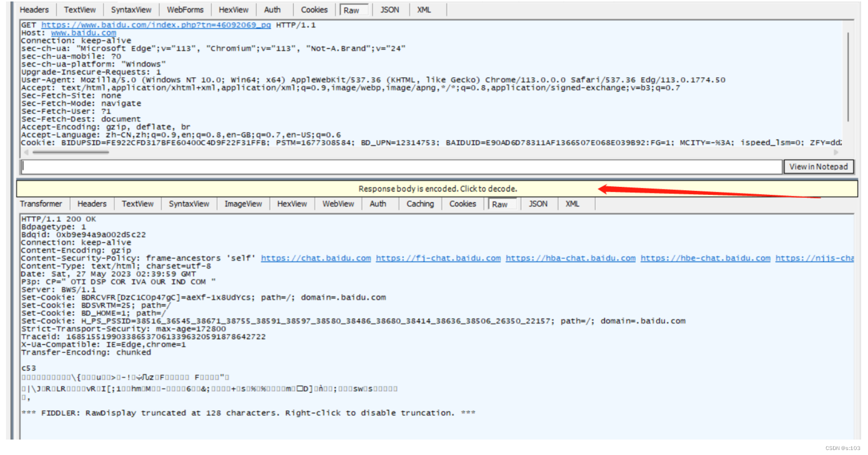The image size is (868, 455).
Task: Open response SyntaxView tab
Action: click(x=189, y=204)
